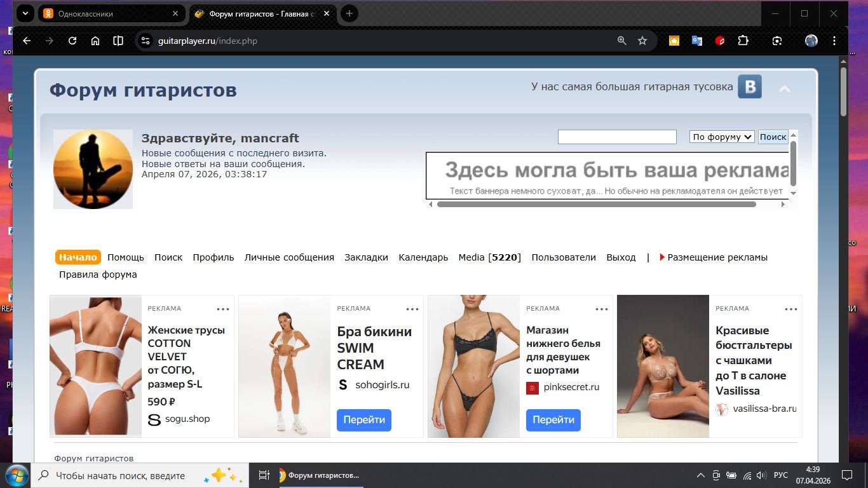Select the Начало menu item
Screen dimensions: 868x488
pos(78,257)
